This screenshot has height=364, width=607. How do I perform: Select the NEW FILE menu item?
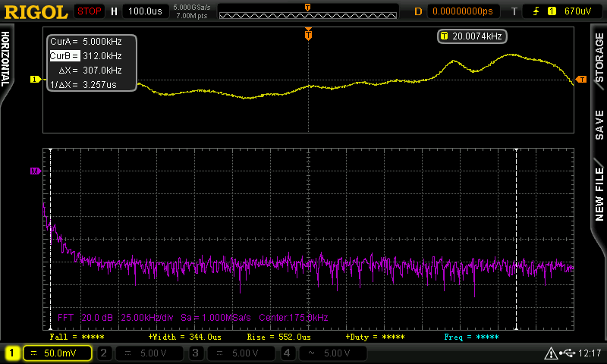pyautogui.click(x=599, y=193)
